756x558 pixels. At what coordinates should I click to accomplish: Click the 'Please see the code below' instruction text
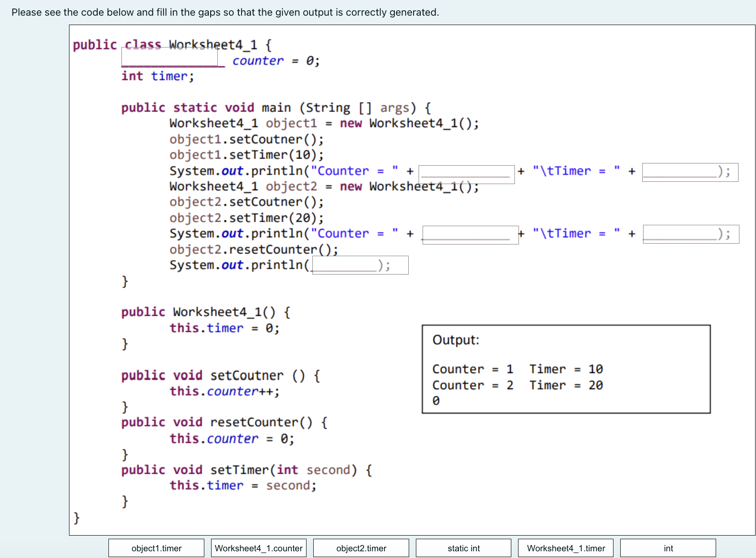(x=225, y=12)
